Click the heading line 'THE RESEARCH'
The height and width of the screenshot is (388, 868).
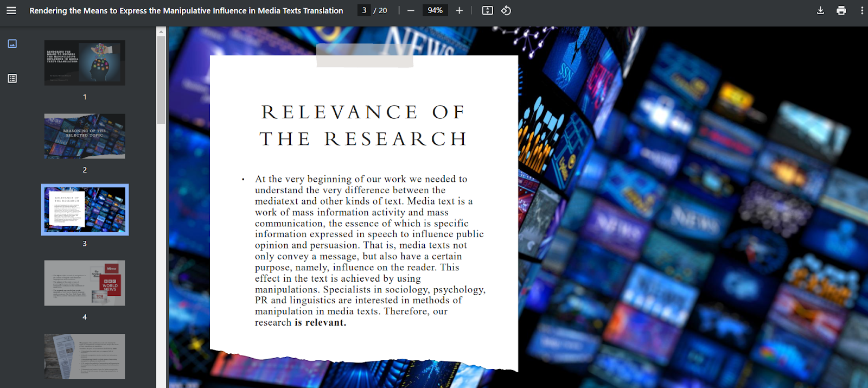click(x=363, y=139)
